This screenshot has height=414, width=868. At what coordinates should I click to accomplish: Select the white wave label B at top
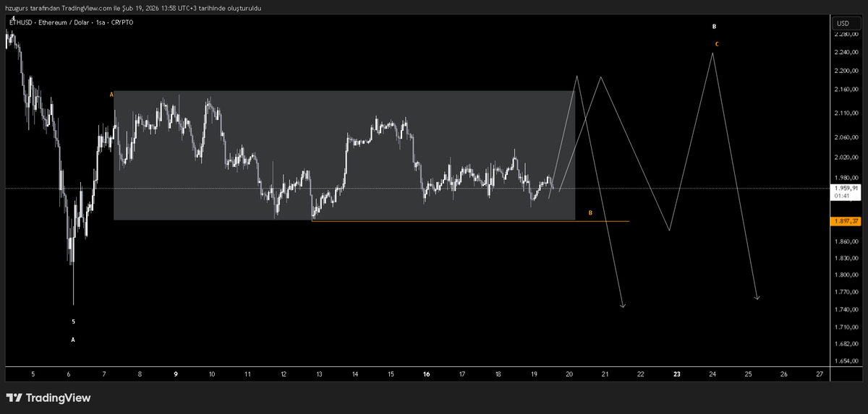click(714, 27)
